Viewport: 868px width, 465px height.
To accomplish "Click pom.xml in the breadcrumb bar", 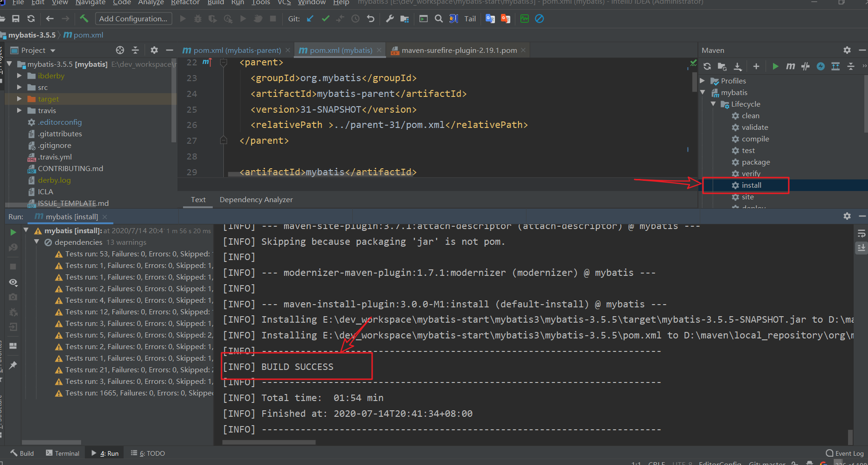I will click(83, 35).
